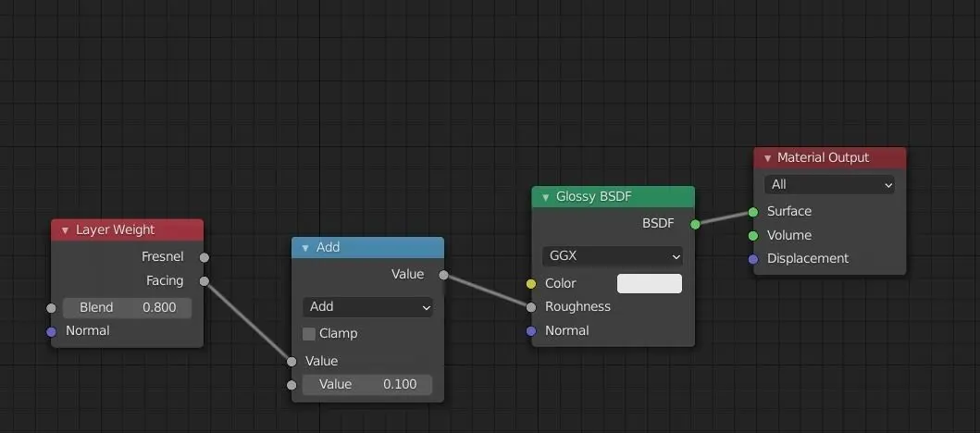Click the Facing output socket
The image size is (980, 433).
[205, 281]
